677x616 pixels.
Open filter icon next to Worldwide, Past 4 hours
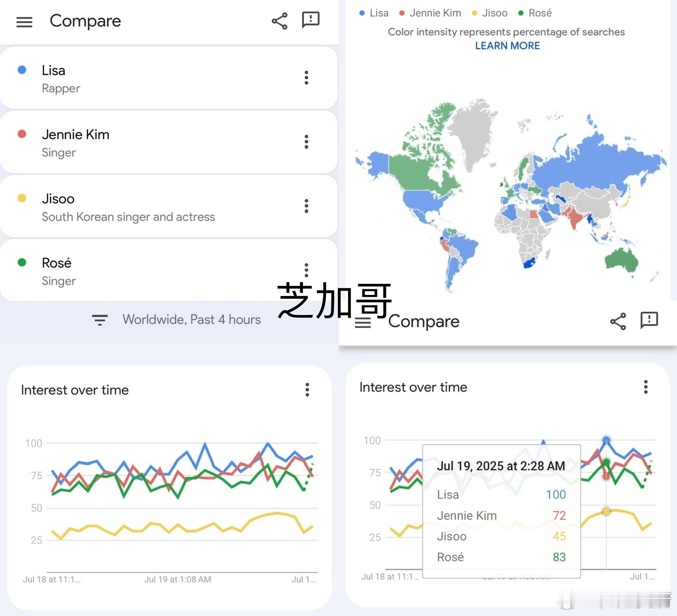[100, 320]
